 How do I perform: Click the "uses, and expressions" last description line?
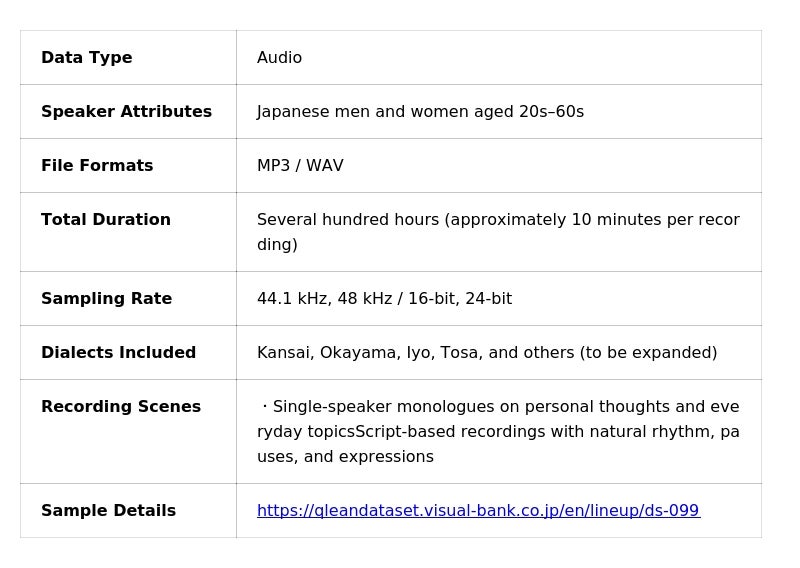pyautogui.click(x=345, y=457)
